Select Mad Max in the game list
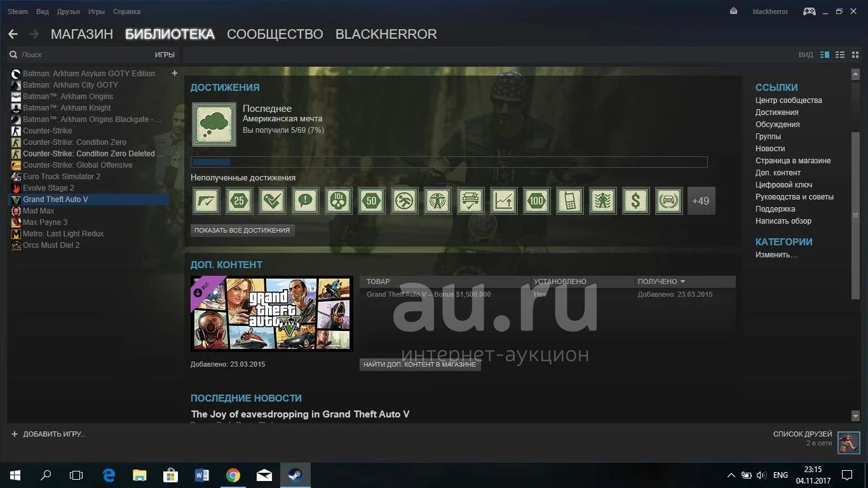This screenshot has height=488, width=868. (39, 211)
